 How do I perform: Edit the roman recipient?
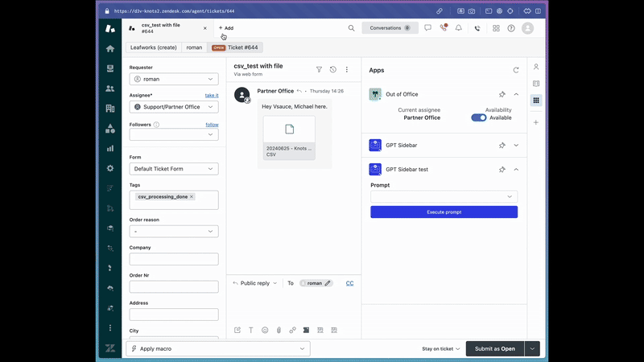click(328, 283)
